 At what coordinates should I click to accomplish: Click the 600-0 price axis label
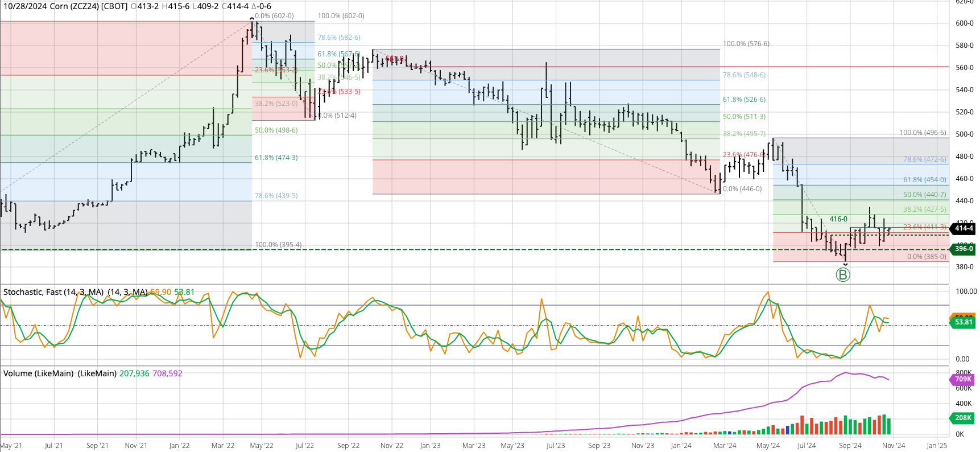(x=965, y=23)
